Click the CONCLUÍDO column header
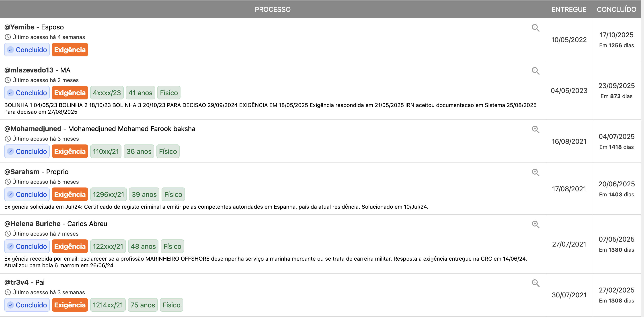The width and height of the screenshot is (644, 317). [x=616, y=10]
